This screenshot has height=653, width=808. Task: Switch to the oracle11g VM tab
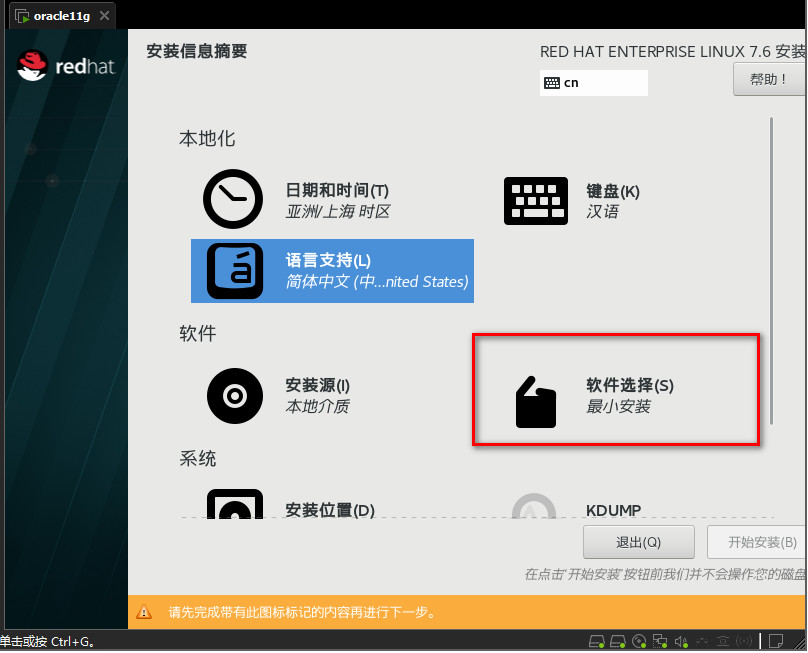(59, 15)
